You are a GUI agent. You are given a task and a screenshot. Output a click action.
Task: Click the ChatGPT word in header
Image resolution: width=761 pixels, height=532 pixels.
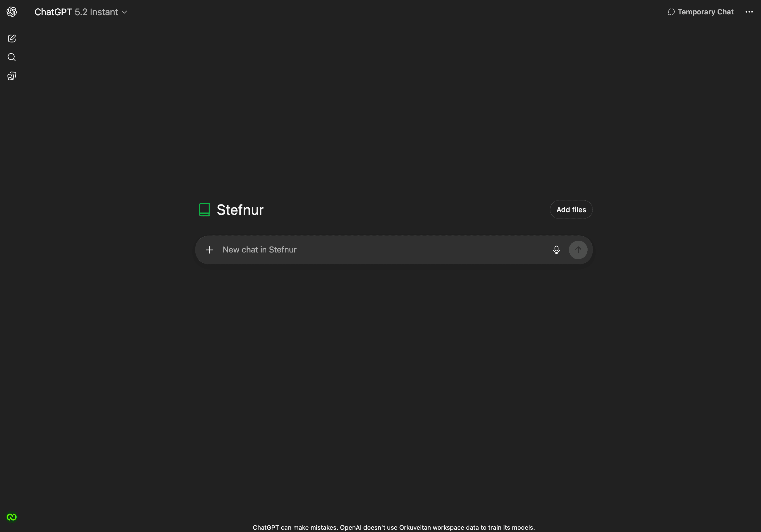point(53,12)
